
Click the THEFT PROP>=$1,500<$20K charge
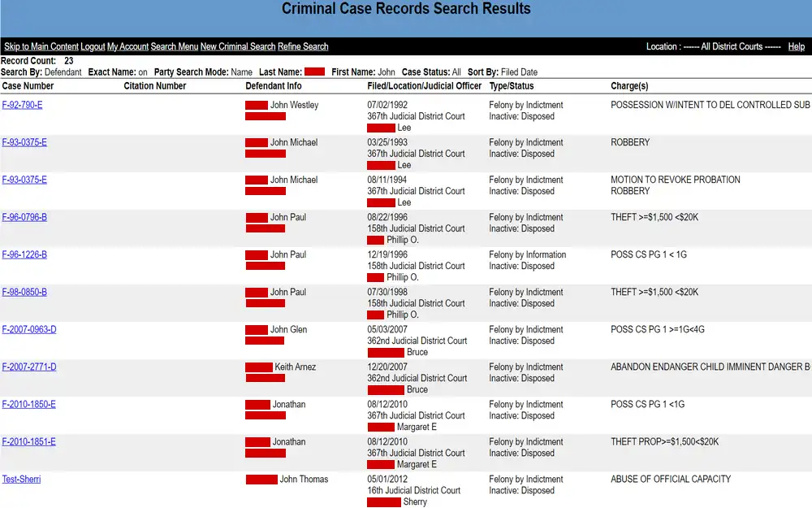point(665,441)
